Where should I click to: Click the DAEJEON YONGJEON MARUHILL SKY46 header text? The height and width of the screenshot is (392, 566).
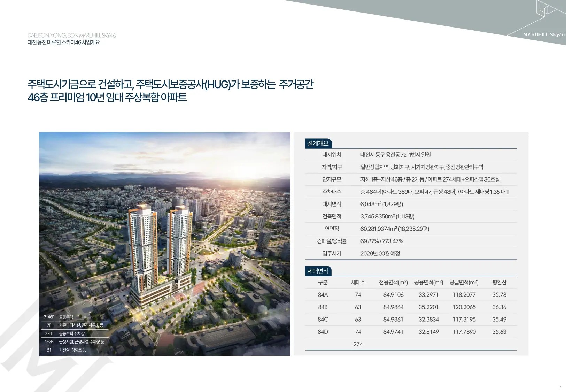pos(71,35)
